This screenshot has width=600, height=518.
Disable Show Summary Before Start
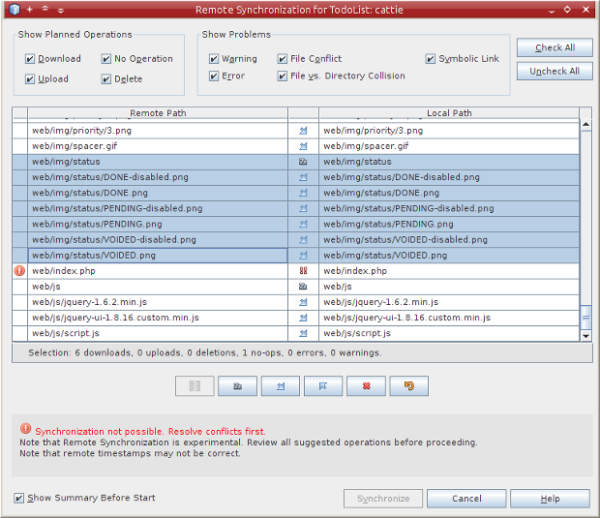click(x=20, y=498)
